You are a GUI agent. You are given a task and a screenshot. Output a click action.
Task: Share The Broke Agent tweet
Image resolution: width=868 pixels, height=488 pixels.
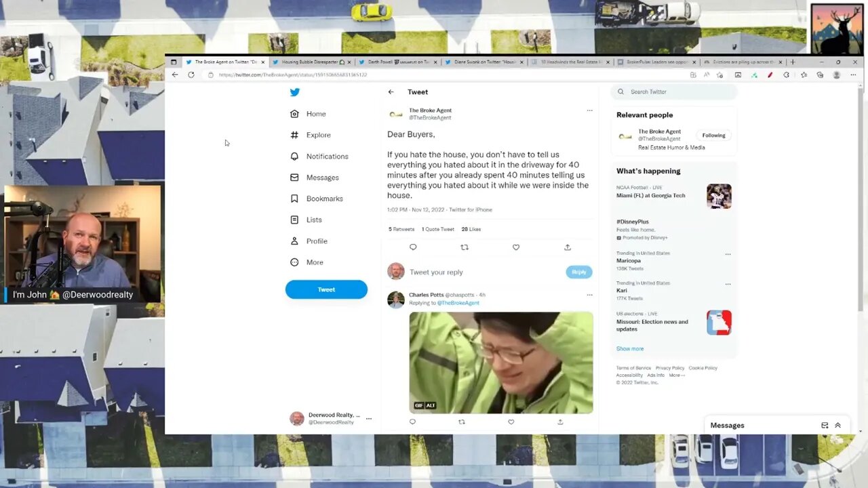coord(568,247)
